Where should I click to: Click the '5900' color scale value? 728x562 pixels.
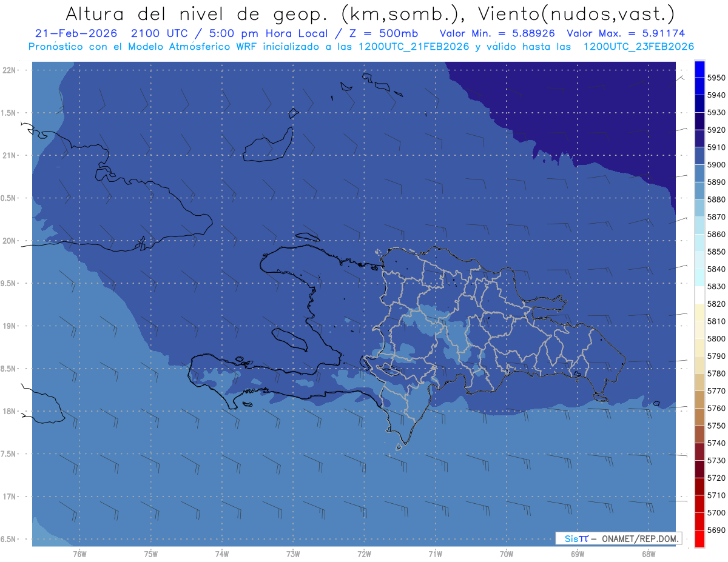click(x=716, y=165)
